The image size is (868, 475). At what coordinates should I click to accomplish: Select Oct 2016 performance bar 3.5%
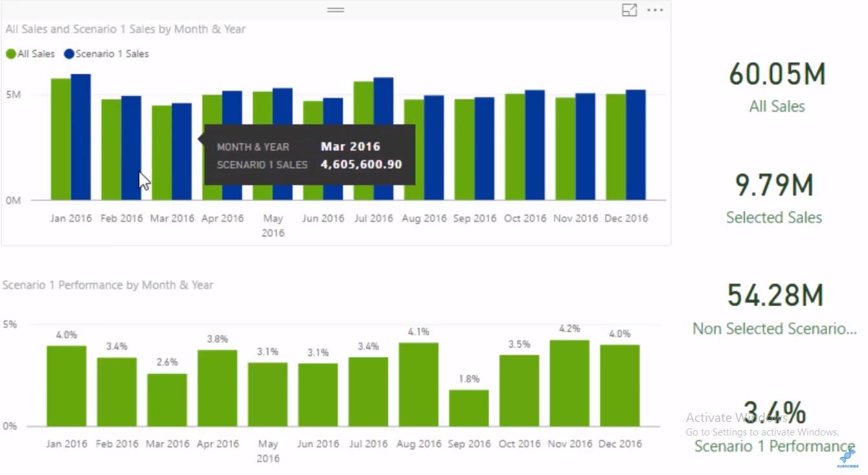tap(520, 390)
